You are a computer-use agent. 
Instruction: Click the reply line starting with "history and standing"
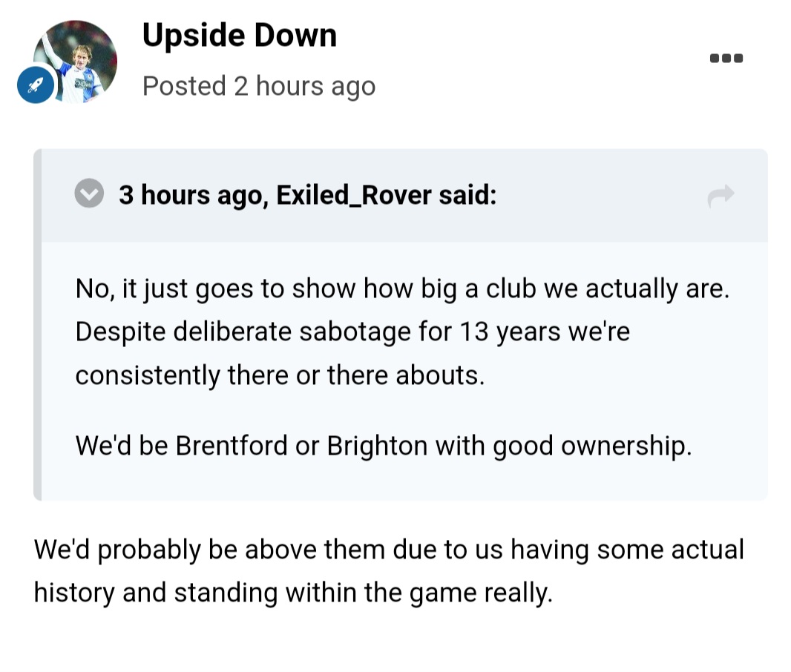(293, 593)
